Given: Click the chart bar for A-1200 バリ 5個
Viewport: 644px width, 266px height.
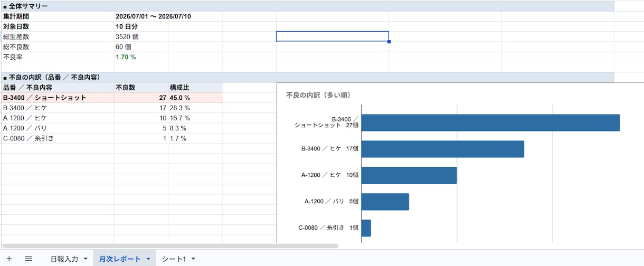Looking at the screenshot, I should [x=385, y=202].
